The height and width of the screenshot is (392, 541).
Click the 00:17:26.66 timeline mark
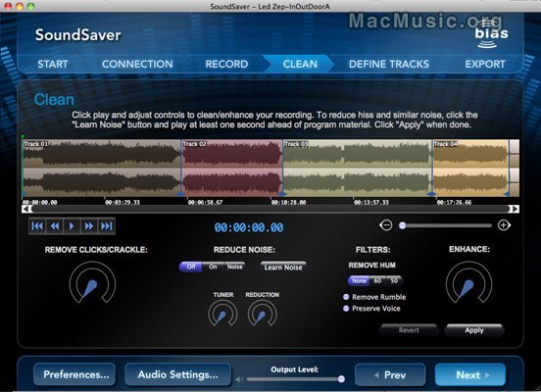tap(454, 202)
